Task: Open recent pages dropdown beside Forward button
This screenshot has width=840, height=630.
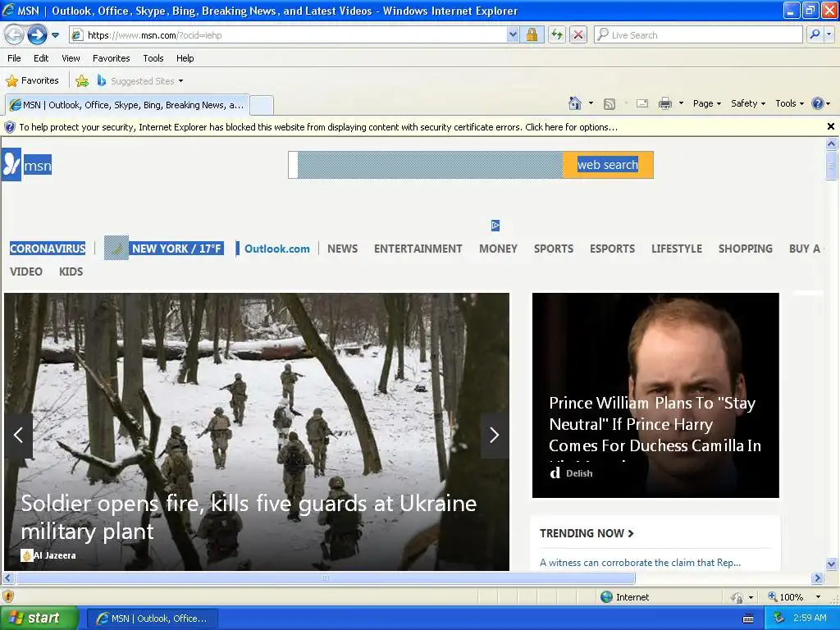Action: point(55,35)
